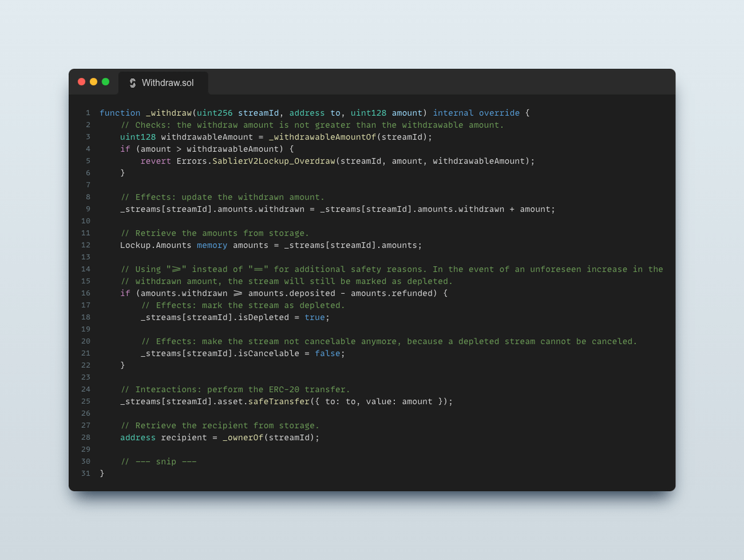Click the true value on line 18
This screenshot has height=560, width=744.
[314, 317]
